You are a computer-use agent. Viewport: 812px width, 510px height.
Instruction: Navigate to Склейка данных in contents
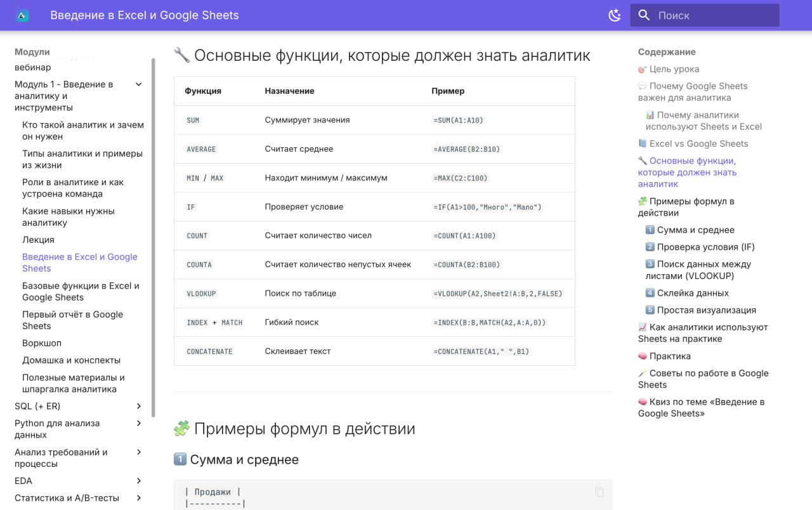pos(693,293)
